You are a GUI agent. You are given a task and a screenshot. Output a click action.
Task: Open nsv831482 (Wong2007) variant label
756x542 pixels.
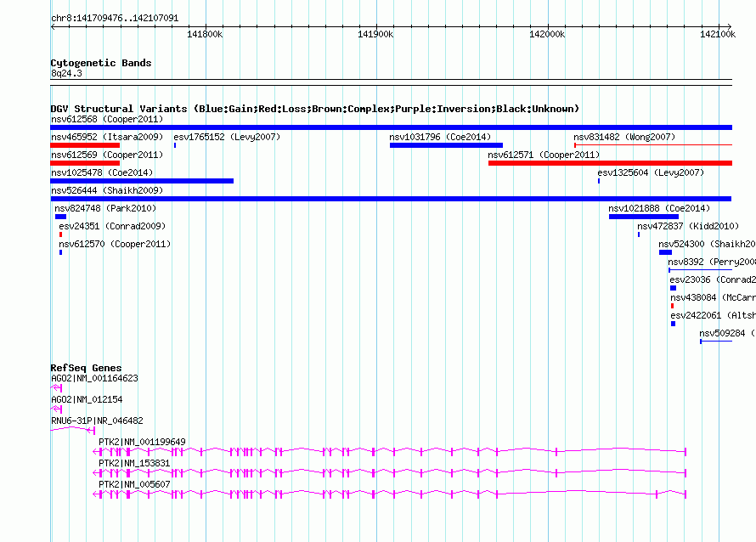point(624,137)
